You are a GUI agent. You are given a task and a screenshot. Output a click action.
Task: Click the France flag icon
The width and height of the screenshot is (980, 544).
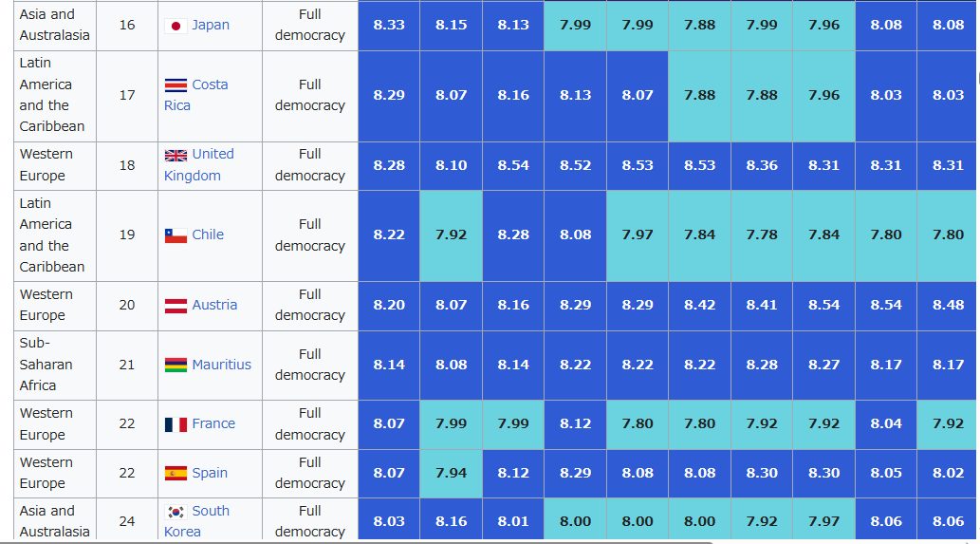(x=176, y=424)
